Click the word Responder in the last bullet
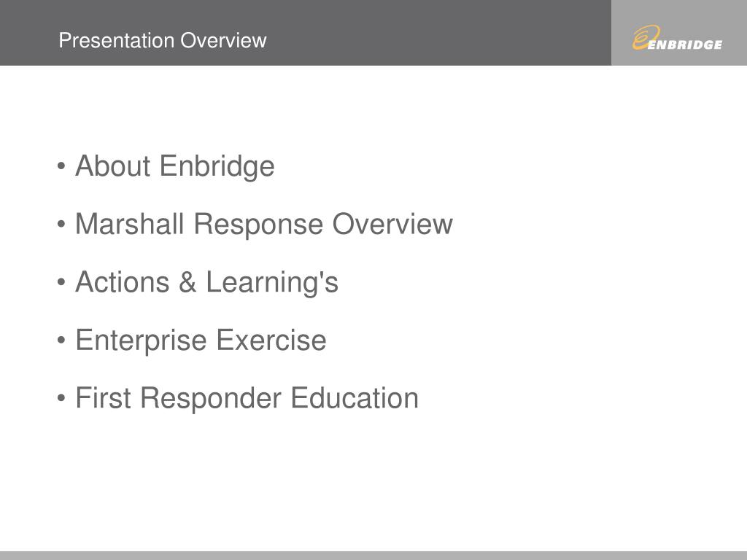The image size is (747, 560). pos(211,398)
